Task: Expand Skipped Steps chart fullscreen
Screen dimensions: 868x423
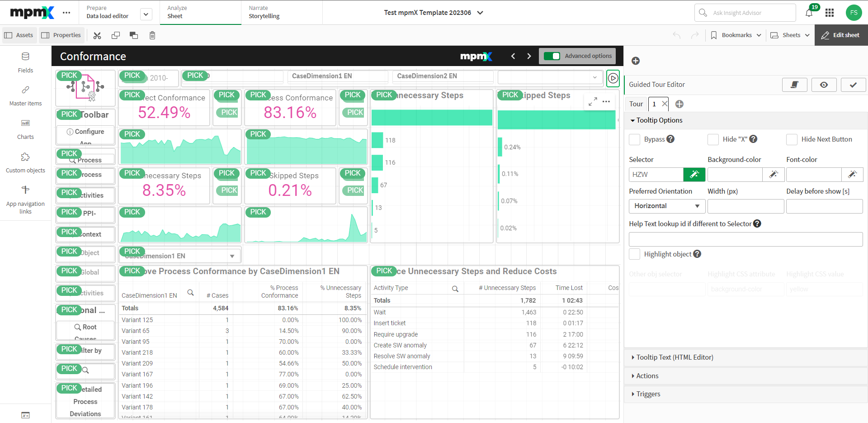Action: click(x=593, y=102)
